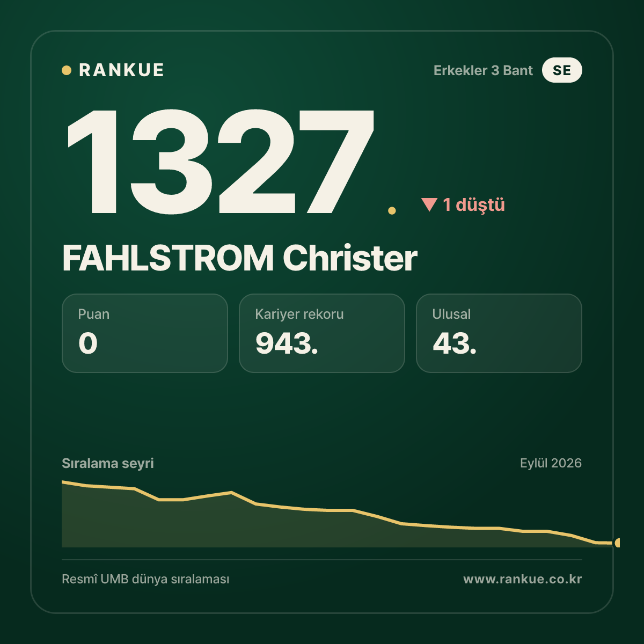This screenshot has height=644, width=644.
Task: Open the Puan card showing 0
Action: [x=145, y=333]
